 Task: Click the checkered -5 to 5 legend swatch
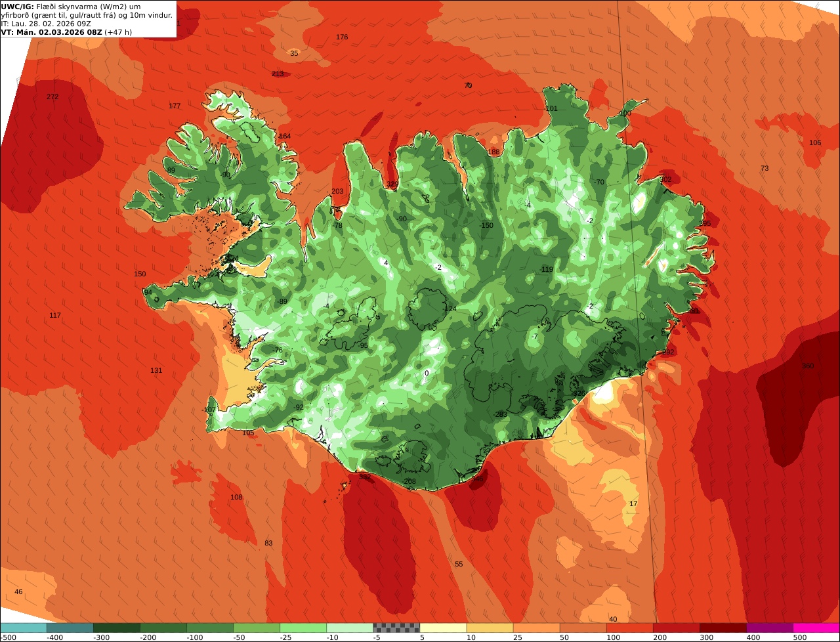[396, 628]
